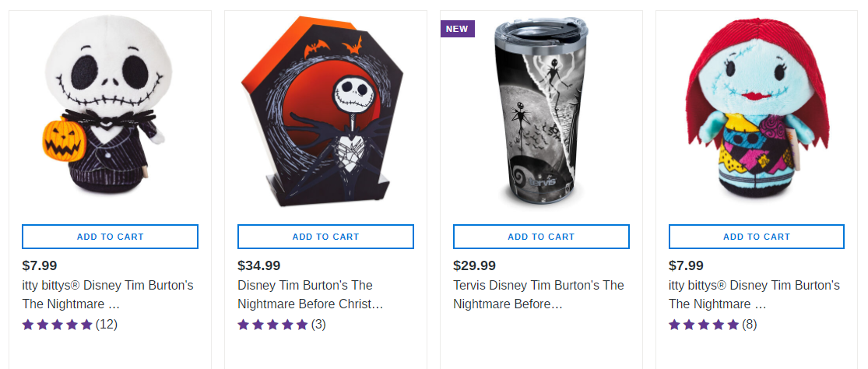Click the $34.99 price

tap(258, 265)
